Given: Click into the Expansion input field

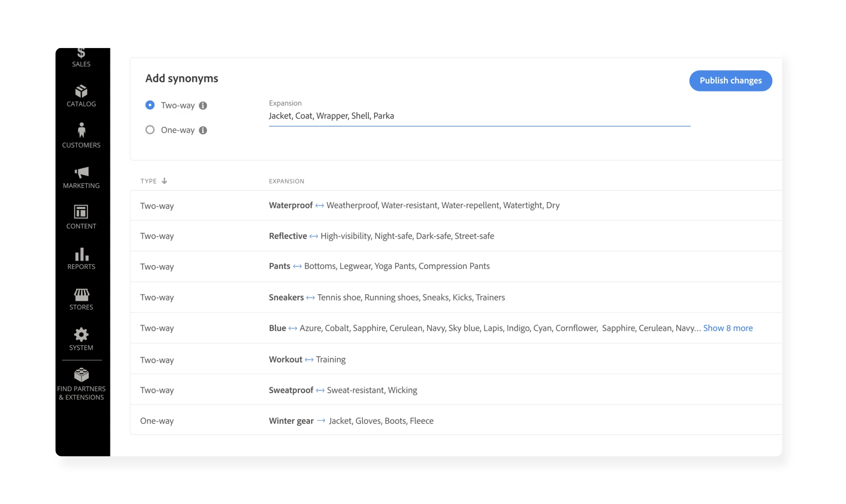Looking at the screenshot, I should [480, 116].
